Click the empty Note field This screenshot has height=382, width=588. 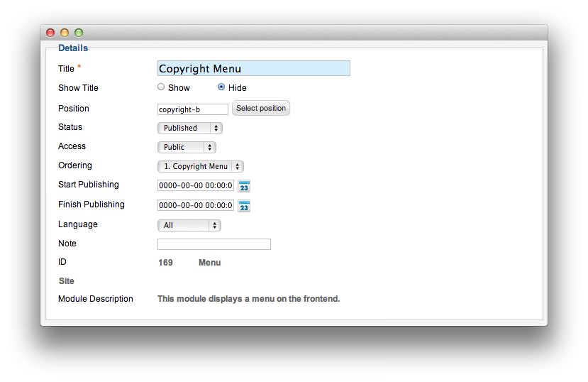pos(214,244)
